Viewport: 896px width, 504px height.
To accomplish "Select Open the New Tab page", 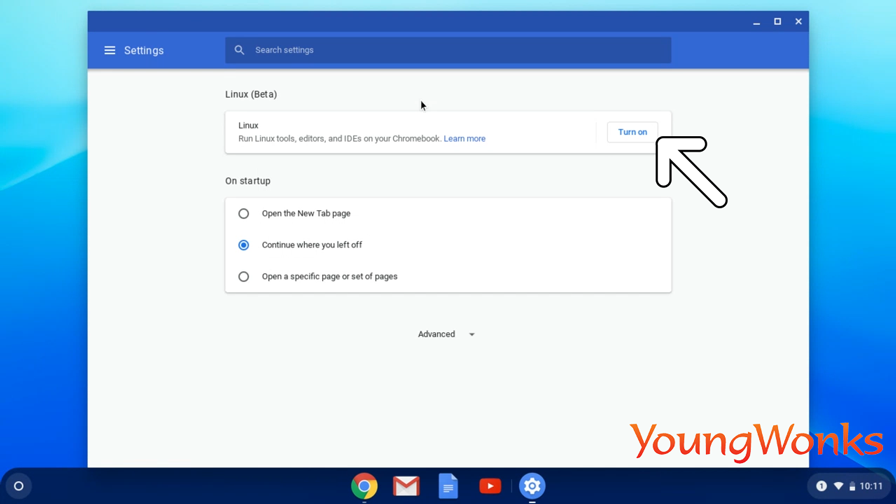I will click(x=243, y=214).
